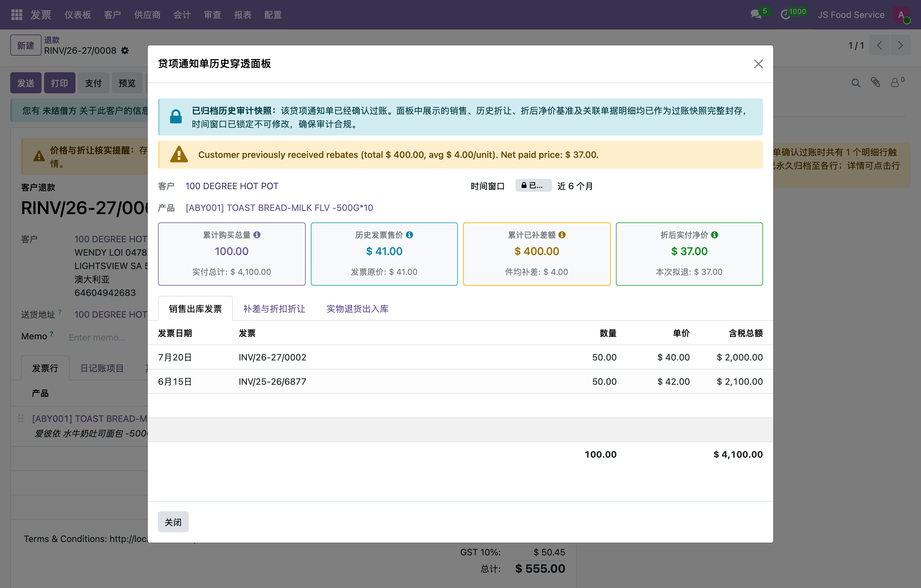The height and width of the screenshot is (588, 921).
Task: Click the 数量 column header
Action: point(608,333)
